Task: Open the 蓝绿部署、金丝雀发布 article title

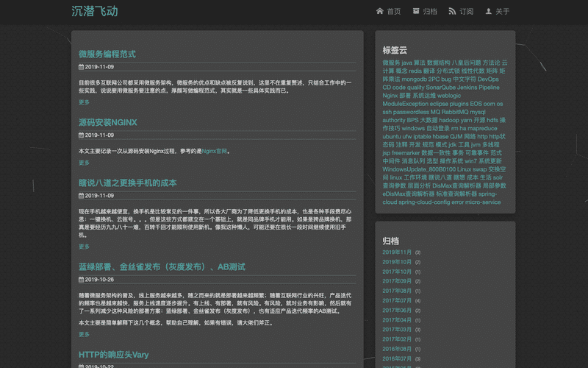Action: click(x=162, y=266)
